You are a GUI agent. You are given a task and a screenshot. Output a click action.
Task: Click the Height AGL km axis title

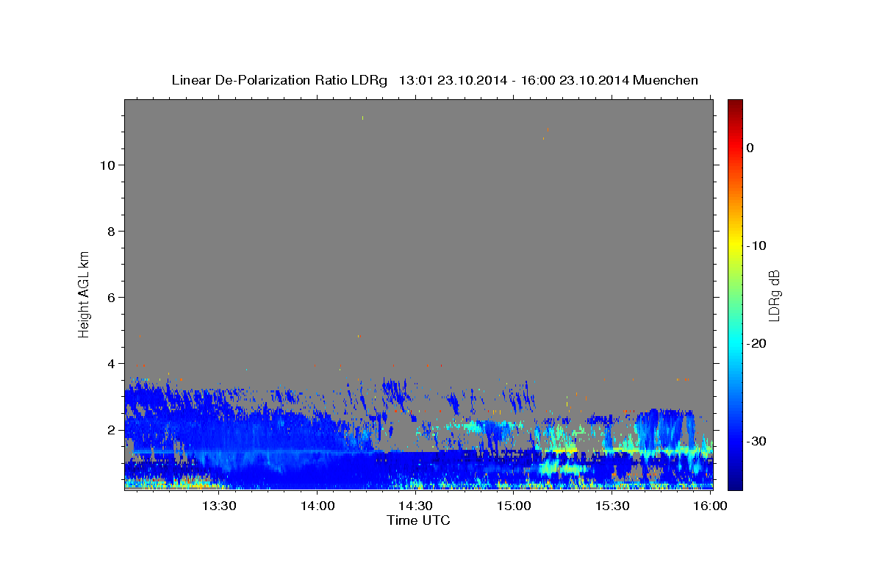pos(85,294)
